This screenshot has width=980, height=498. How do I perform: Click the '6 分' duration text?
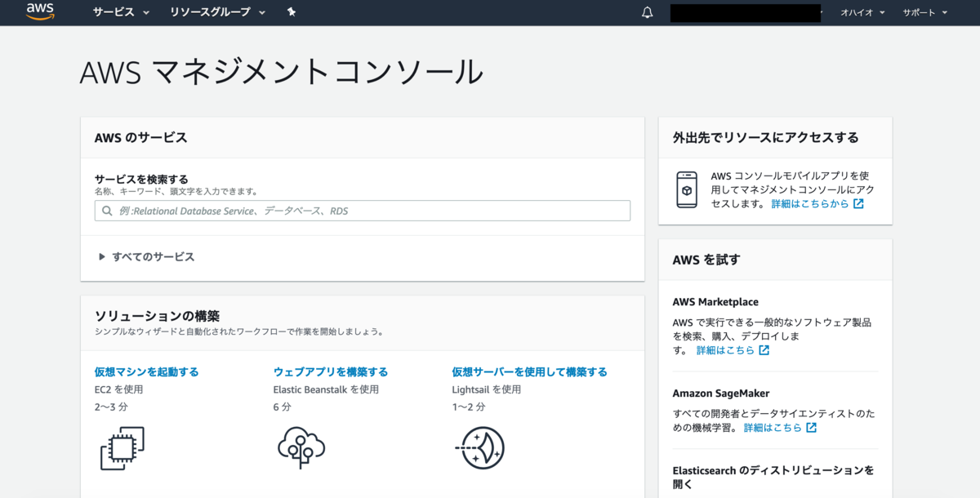pyautogui.click(x=283, y=407)
